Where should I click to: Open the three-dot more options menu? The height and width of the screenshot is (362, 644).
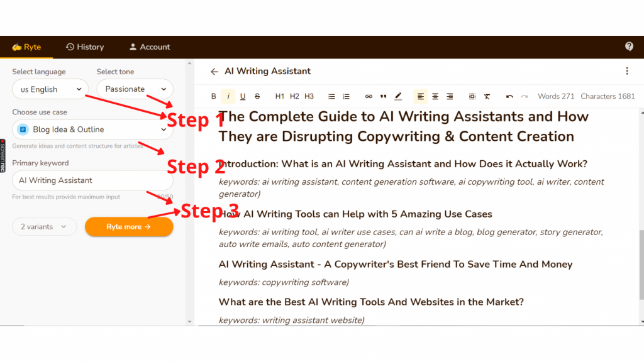pyautogui.click(x=627, y=71)
